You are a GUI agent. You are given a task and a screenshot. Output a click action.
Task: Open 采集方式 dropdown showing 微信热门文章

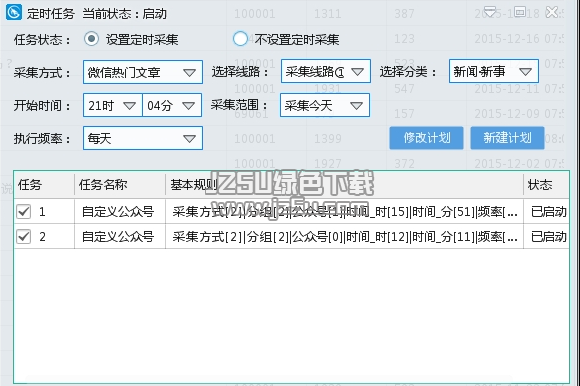point(143,72)
